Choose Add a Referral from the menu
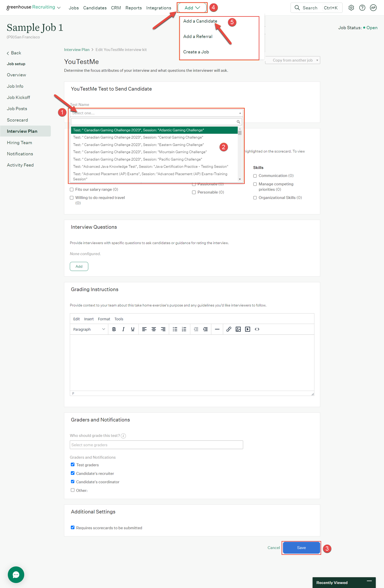The image size is (384, 588). (198, 36)
